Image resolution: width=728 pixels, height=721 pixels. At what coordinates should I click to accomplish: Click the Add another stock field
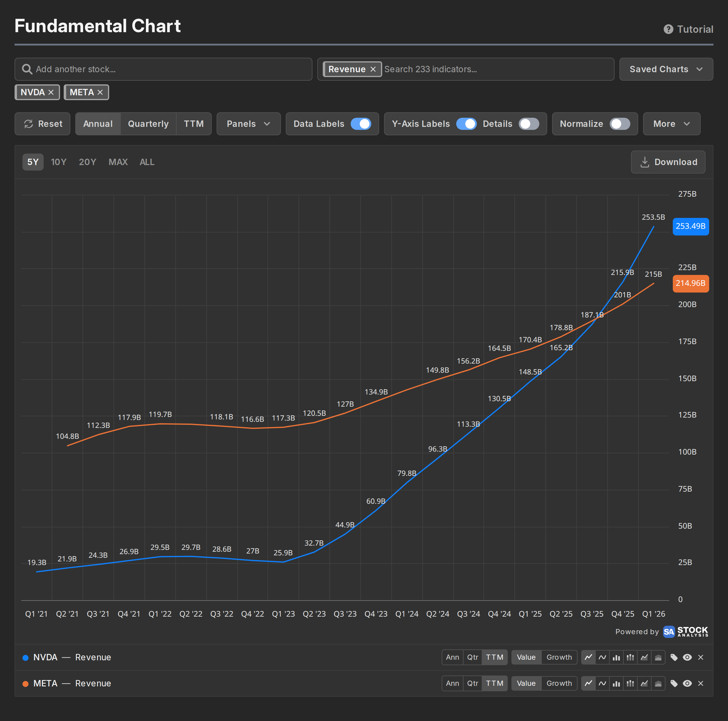(163, 69)
